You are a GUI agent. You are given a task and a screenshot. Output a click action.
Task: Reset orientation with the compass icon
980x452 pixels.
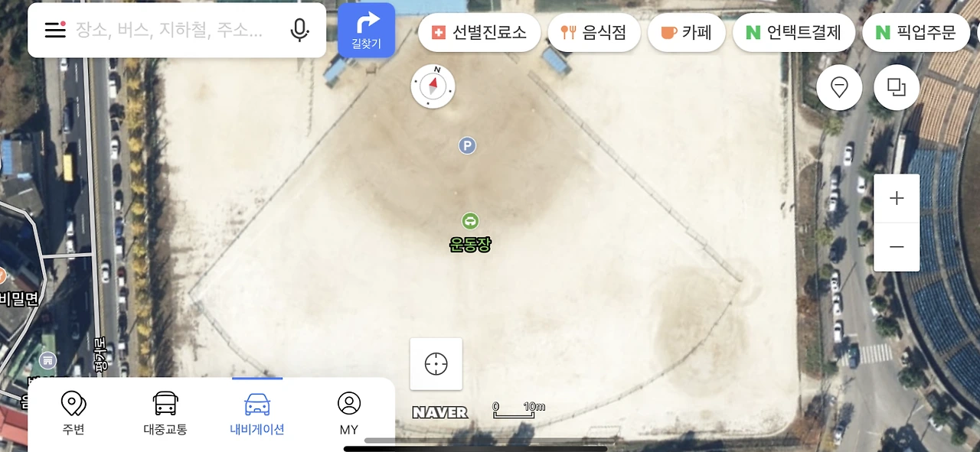(433, 86)
